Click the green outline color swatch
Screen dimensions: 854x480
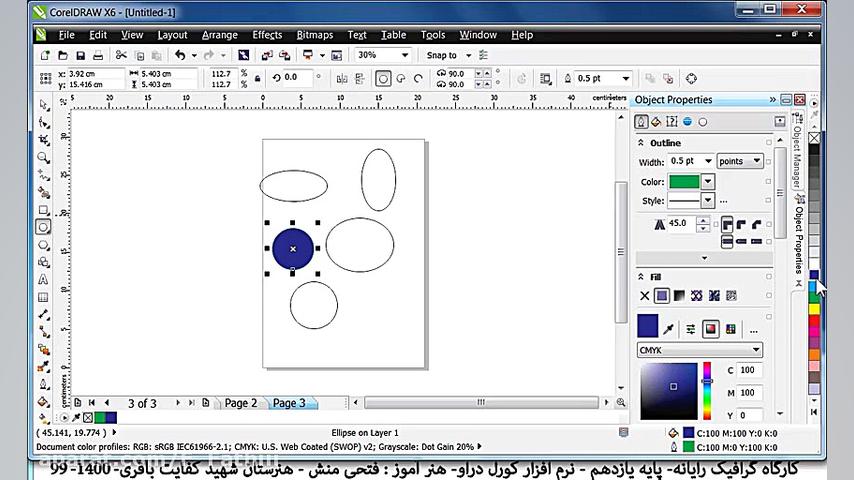coord(684,182)
